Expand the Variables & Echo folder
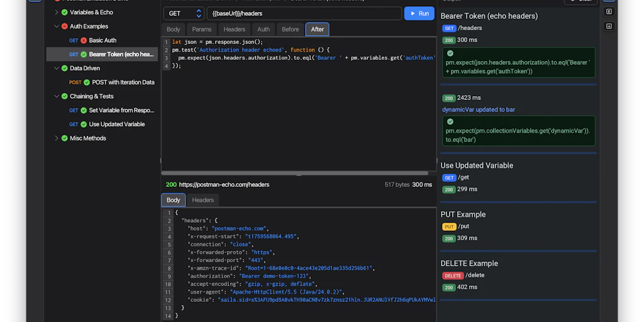Image resolution: width=644 pixels, height=322 pixels. (56, 13)
